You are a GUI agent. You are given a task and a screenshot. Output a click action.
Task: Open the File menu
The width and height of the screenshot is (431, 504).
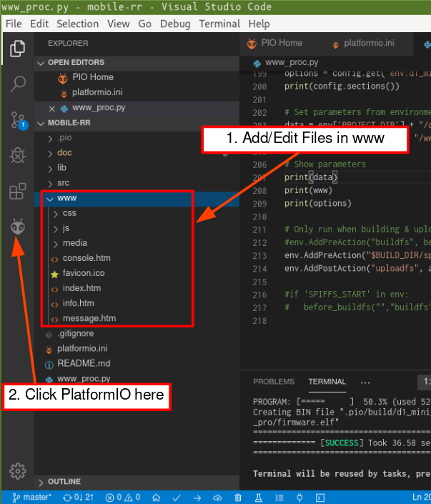14,24
